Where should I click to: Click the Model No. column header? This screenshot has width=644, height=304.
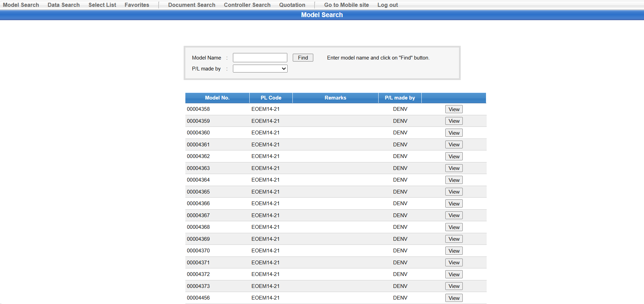coord(217,98)
